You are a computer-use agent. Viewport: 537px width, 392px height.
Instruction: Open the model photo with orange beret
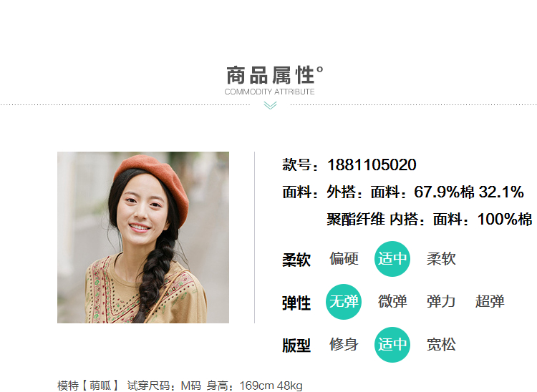[x=143, y=237]
